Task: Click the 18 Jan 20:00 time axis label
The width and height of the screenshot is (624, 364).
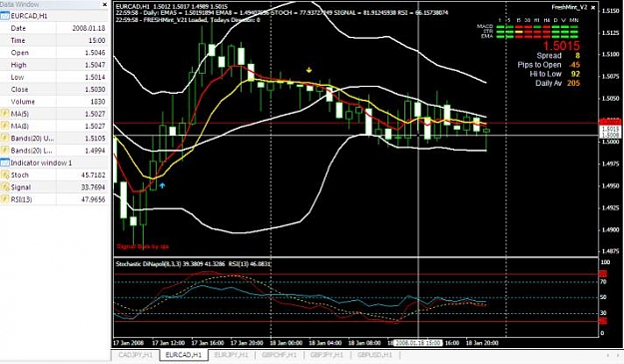Action: pos(482,343)
